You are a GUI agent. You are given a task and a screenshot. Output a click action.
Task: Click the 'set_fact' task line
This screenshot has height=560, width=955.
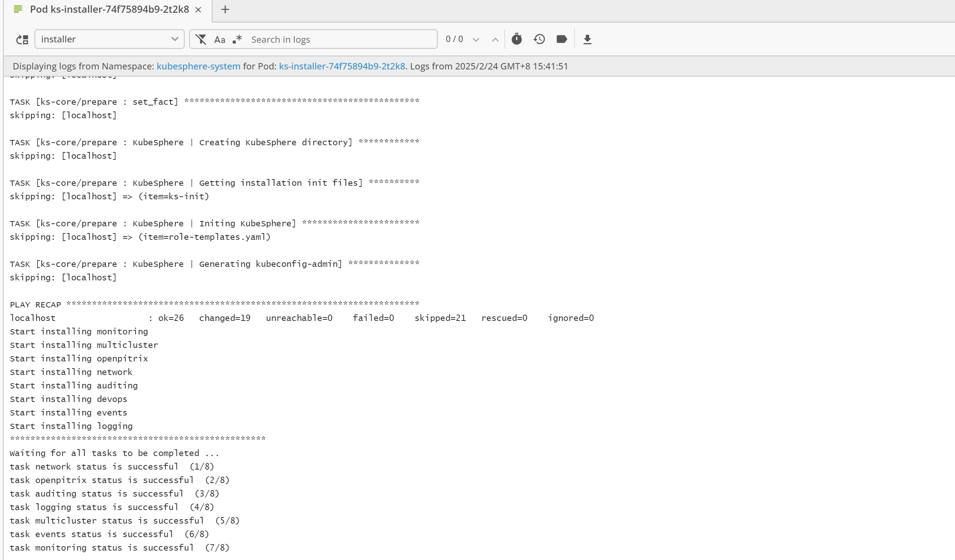(214, 102)
